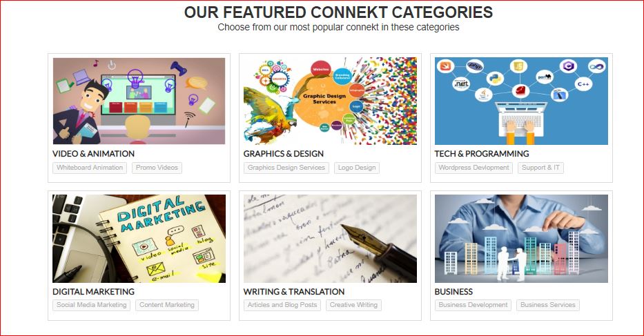Open the Graphics & Design category image
The height and width of the screenshot is (336, 644).
tap(330, 101)
